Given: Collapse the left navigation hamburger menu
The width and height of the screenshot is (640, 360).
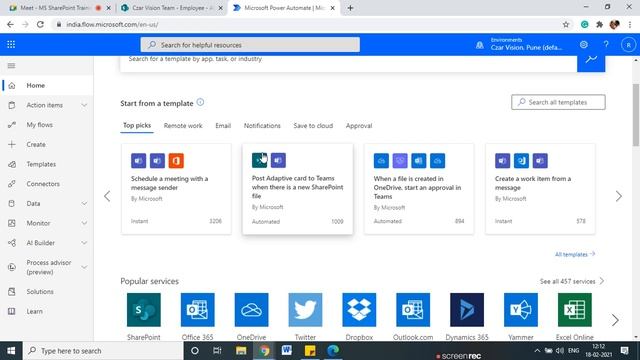Looking at the screenshot, I should (11, 66).
